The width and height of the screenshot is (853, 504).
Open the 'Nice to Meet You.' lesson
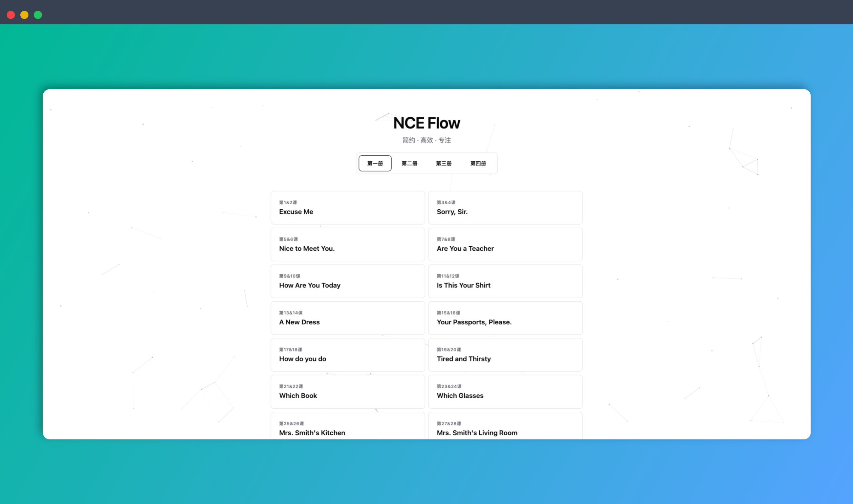click(x=348, y=244)
